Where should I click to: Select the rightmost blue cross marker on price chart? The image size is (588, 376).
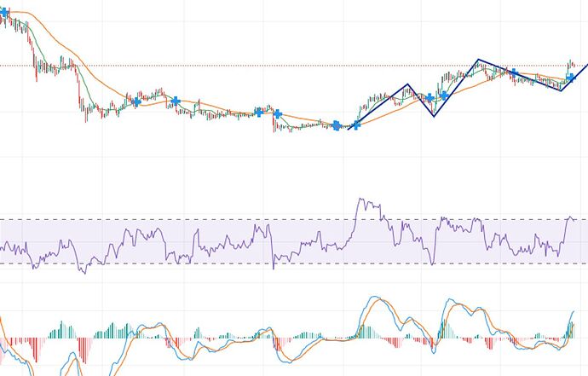[571, 78]
